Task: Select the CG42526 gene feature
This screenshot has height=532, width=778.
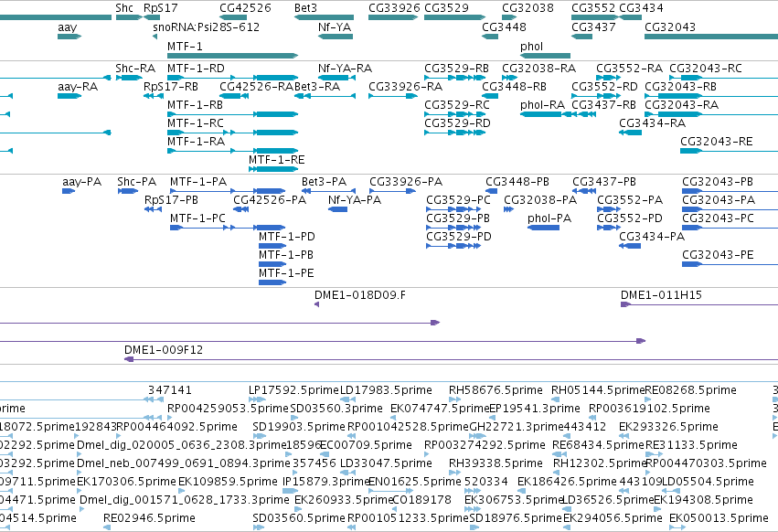Action: tap(233, 17)
